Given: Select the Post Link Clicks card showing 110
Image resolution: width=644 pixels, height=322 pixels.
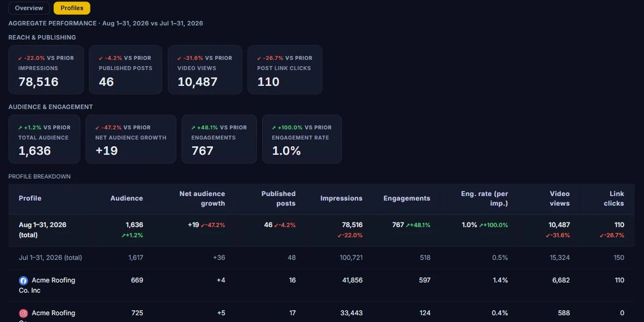Looking at the screenshot, I should 285,70.
